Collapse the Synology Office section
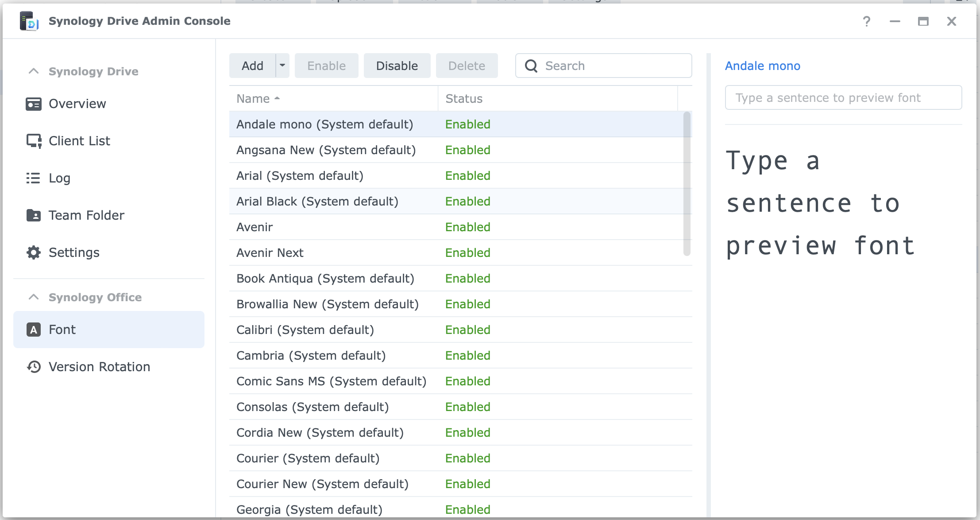Image resolution: width=980 pixels, height=520 pixels. click(x=34, y=297)
